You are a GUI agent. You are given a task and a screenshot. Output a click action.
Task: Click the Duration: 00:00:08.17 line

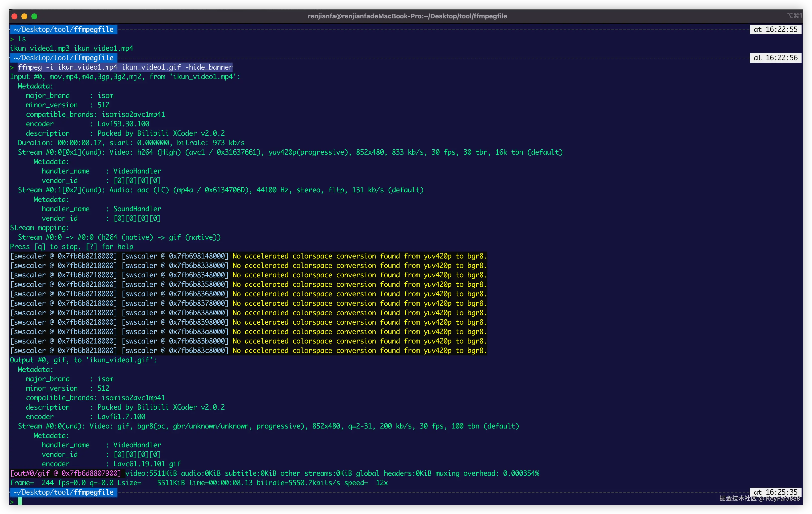pos(131,143)
